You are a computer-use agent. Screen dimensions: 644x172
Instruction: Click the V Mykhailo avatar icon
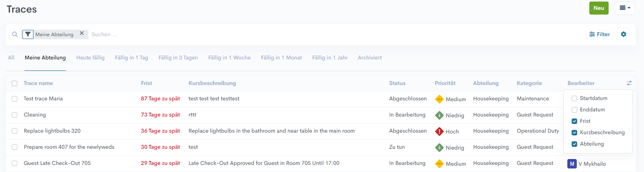(x=572, y=164)
